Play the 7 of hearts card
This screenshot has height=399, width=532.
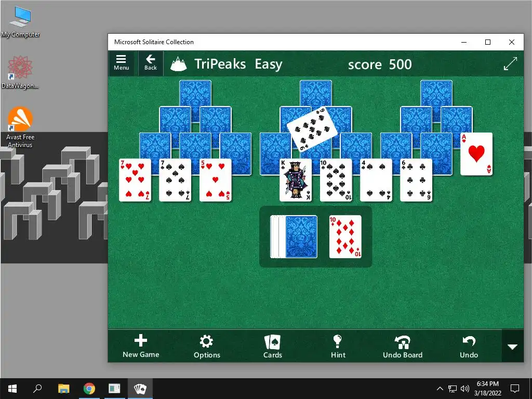click(x=135, y=180)
